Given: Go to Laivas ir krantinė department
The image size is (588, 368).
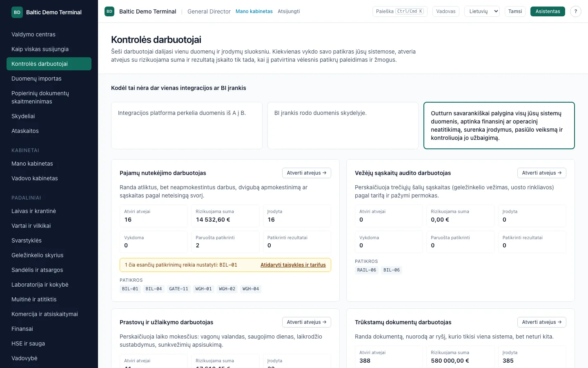Looking at the screenshot, I should (49, 211).
